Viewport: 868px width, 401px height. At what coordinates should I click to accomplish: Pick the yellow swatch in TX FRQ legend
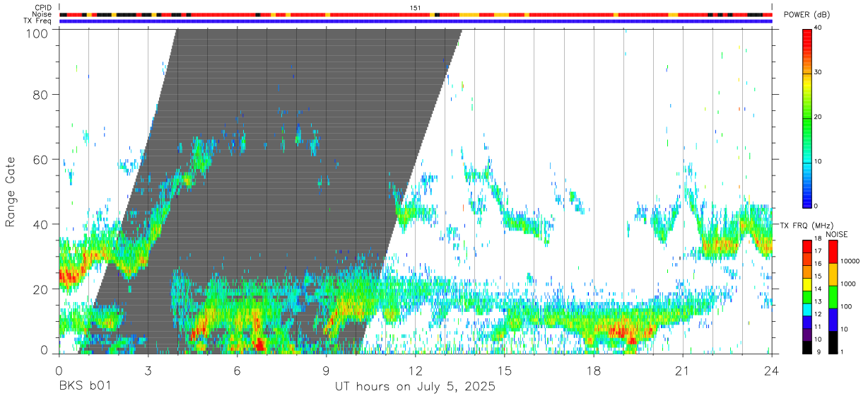(807, 285)
